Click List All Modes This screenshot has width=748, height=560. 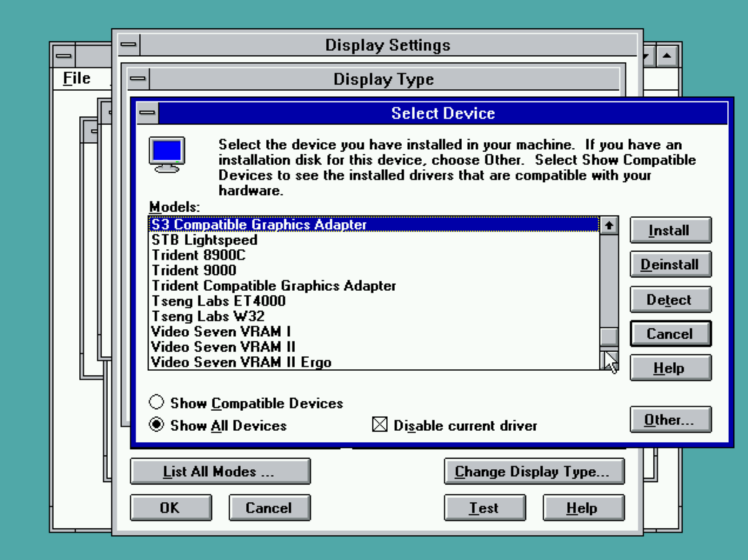(220, 471)
